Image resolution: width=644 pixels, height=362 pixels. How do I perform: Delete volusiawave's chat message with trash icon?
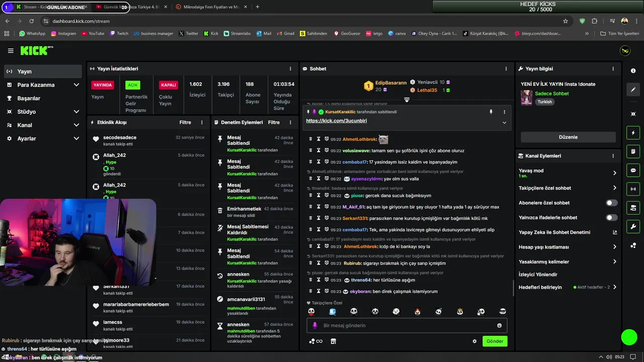tap(310, 150)
